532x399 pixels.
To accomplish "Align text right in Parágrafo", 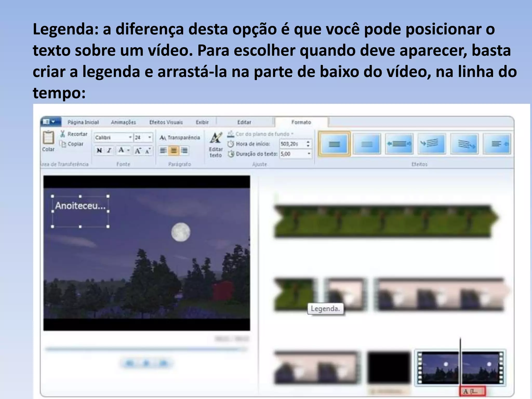I will [184, 150].
